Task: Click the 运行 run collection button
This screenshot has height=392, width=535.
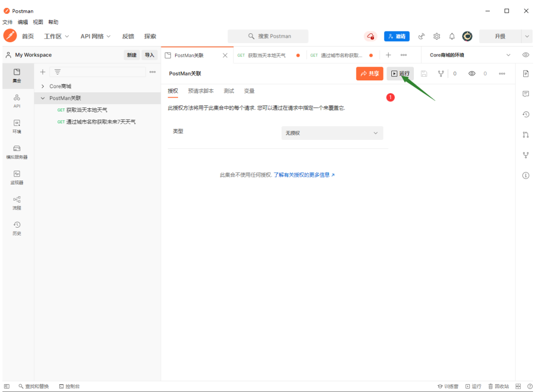Action: [x=400, y=74]
